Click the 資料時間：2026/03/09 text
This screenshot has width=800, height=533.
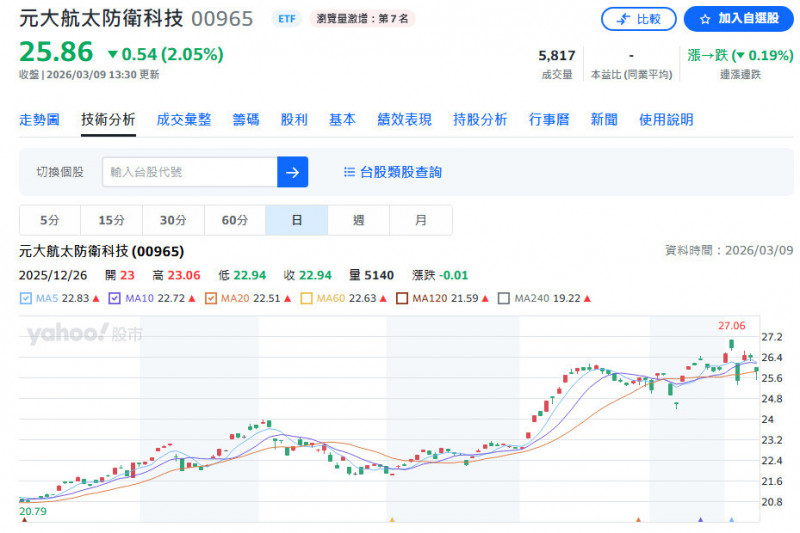click(729, 250)
